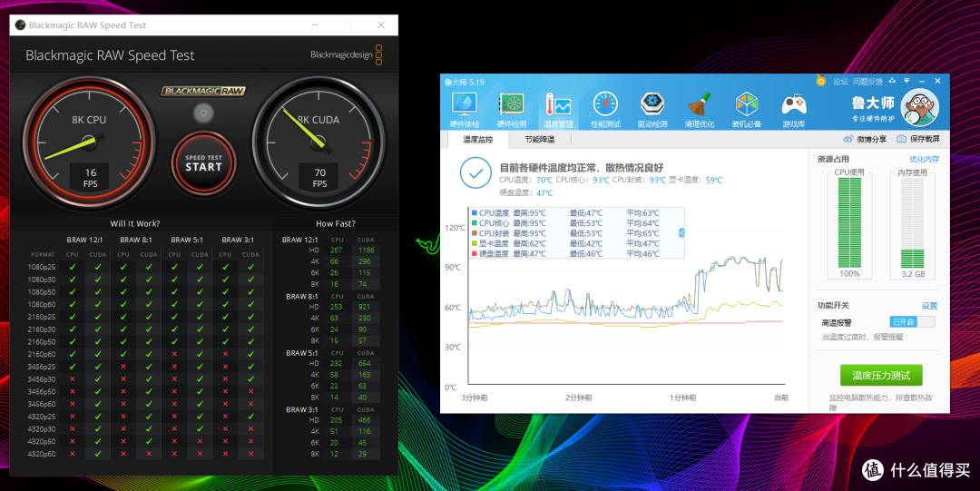Click the How Fast? heading

tap(336, 223)
